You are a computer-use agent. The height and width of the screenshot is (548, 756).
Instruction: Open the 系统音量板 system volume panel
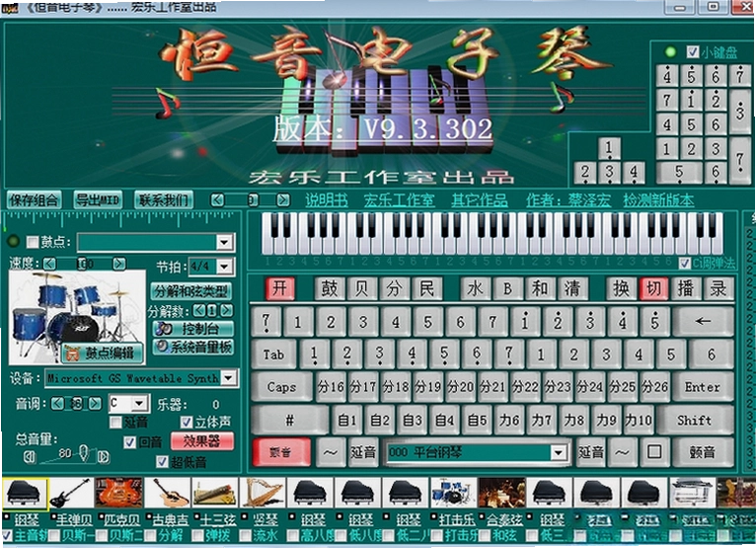(x=193, y=347)
